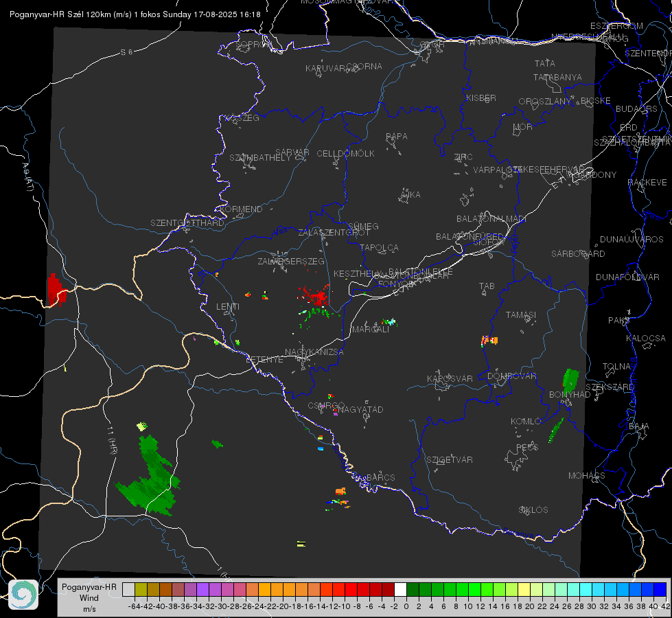
Task: Select the CELLDOMOLK label
Action: click(x=345, y=154)
